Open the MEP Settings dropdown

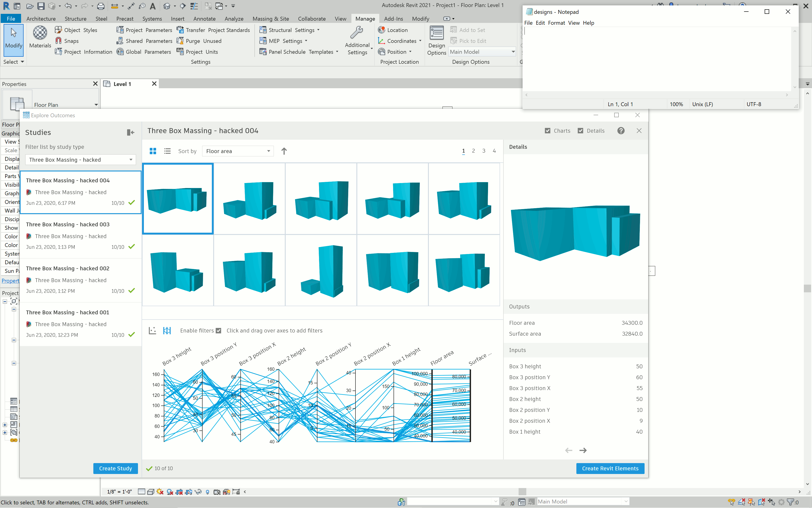tap(283, 41)
